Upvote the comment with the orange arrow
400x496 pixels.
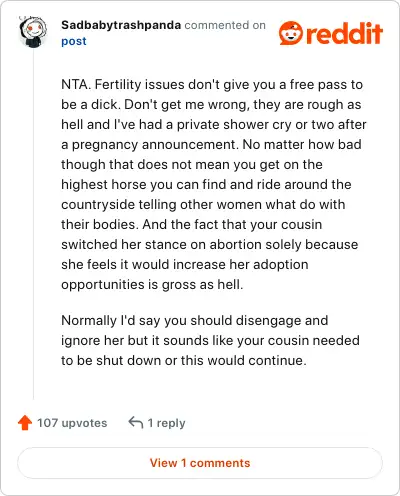pyautogui.click(x=25, y=423)
